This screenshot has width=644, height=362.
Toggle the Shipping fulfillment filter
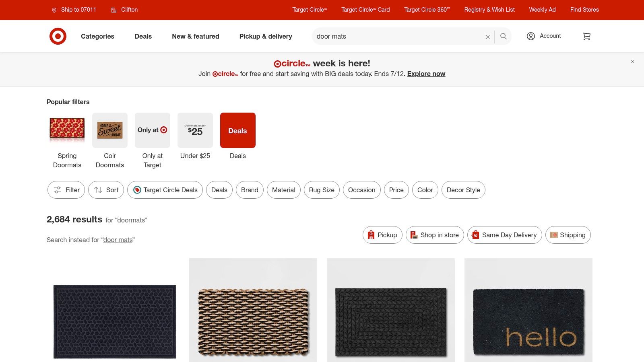point(568,235)
